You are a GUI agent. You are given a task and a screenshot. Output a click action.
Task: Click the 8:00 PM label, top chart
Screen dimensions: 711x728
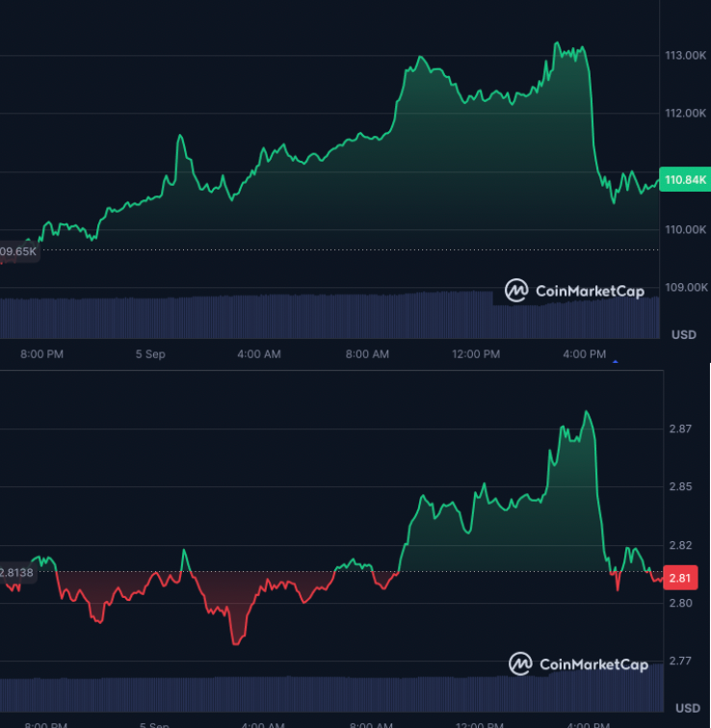tap(41, 354)
